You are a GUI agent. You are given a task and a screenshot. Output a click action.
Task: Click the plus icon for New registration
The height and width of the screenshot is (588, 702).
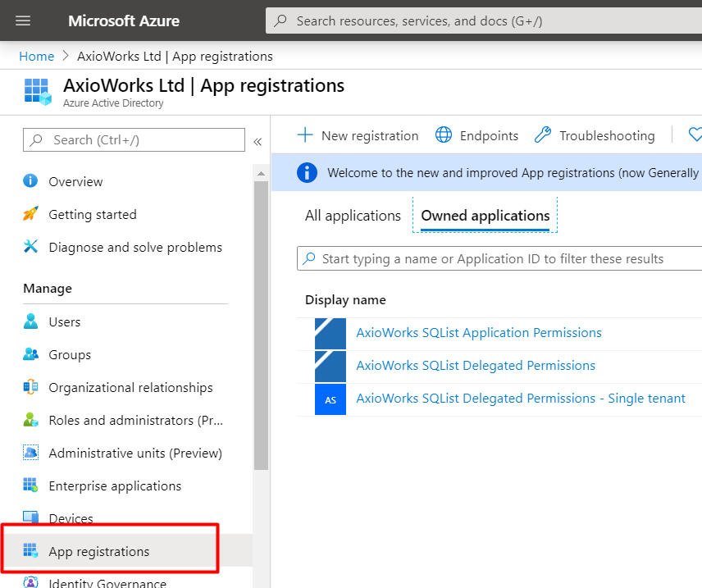pyautogui.click(x=305, y=134)
